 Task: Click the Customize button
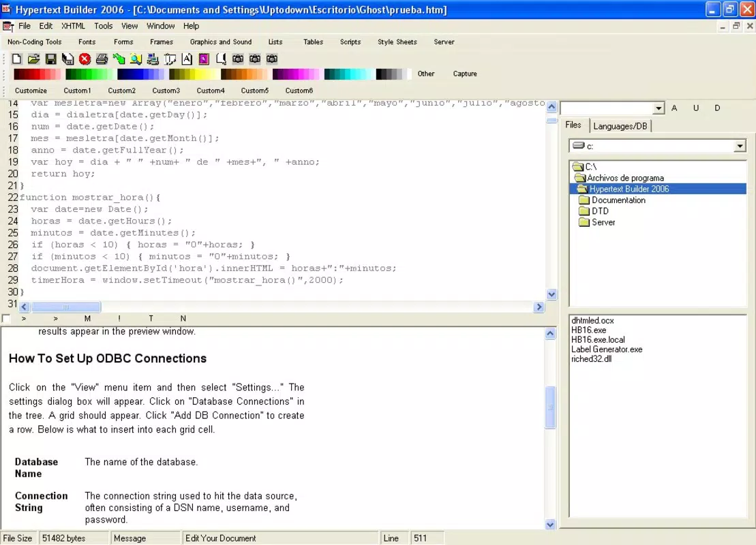[31, 91]
